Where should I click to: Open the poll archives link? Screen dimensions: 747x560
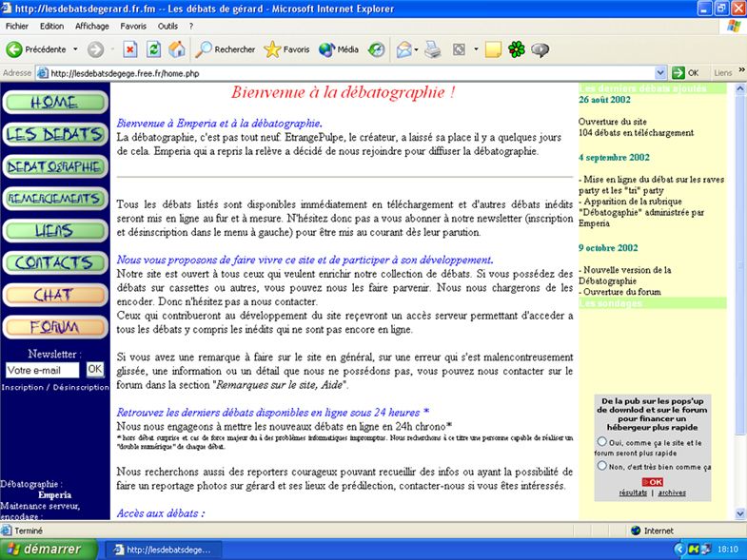coord(672,492)
